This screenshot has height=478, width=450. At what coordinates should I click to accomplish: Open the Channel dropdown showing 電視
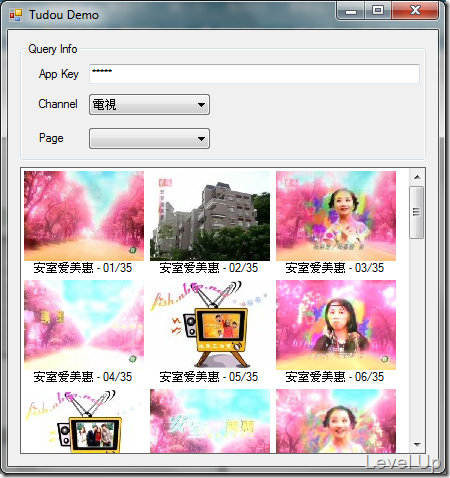click(x=149, y=105)
